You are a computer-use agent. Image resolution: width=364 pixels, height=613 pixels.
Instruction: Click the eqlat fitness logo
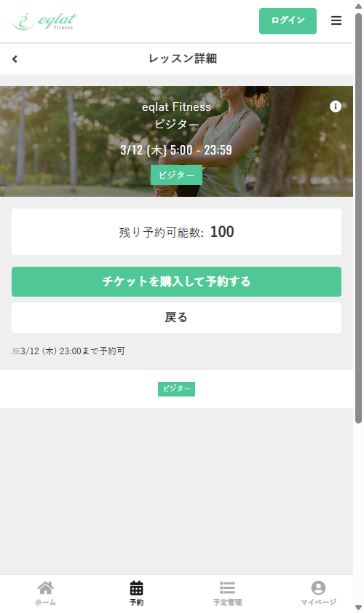(x=45, y=21)
